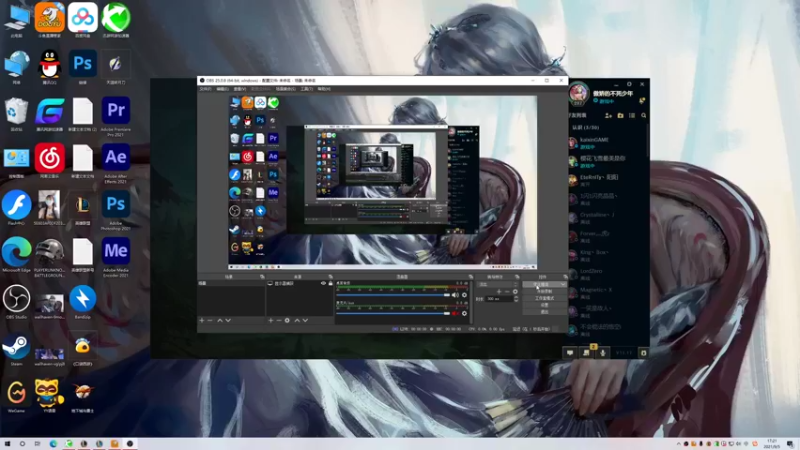Adjust mic audio volume slider in mixer
800x450 pixels.
coord(393,313)
